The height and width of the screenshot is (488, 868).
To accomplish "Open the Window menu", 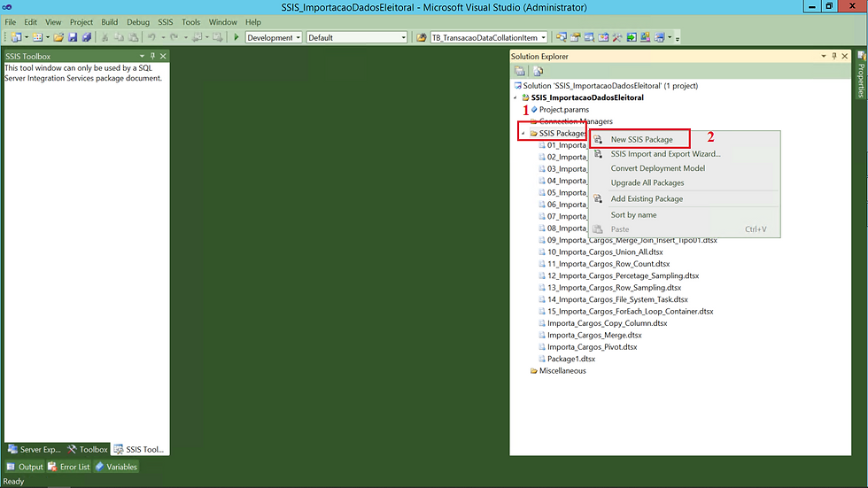I will point(222,22).
